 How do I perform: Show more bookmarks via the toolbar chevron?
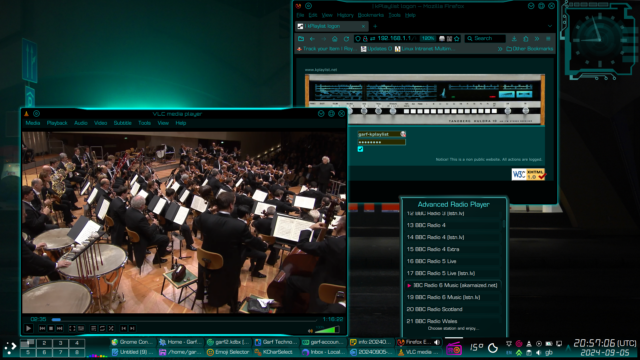click(x=500, y=49)
